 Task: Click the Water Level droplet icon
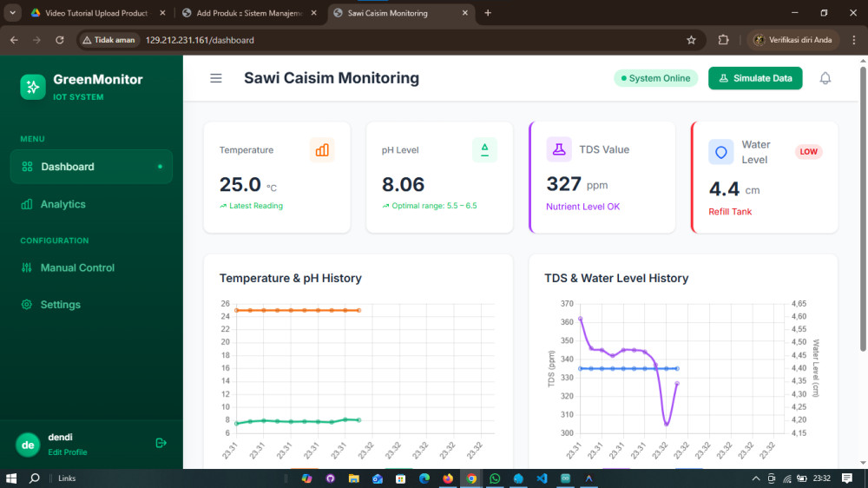pos(720,152)
